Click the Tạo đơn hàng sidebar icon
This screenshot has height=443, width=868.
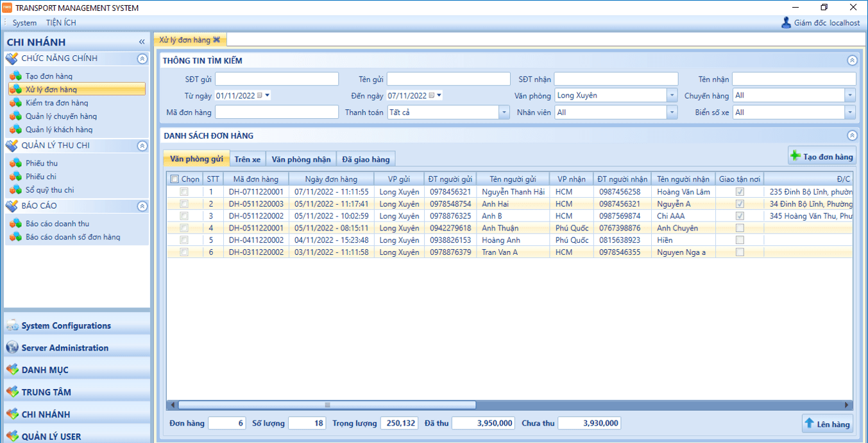(x=15, y=76)
